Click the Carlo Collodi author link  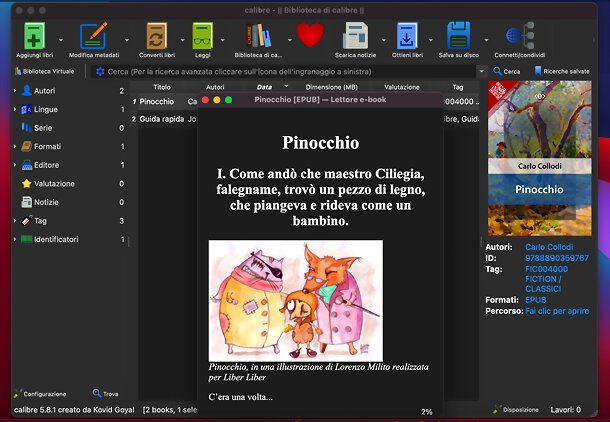tap(549, 247)
